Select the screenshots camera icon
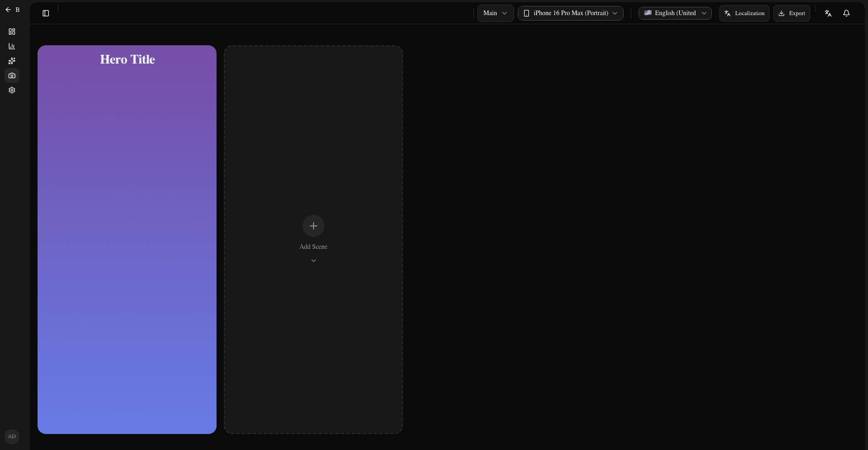Image resolution: width=868 pixels, height=450 pixels. pyautogui.click(x=12, y=75)
